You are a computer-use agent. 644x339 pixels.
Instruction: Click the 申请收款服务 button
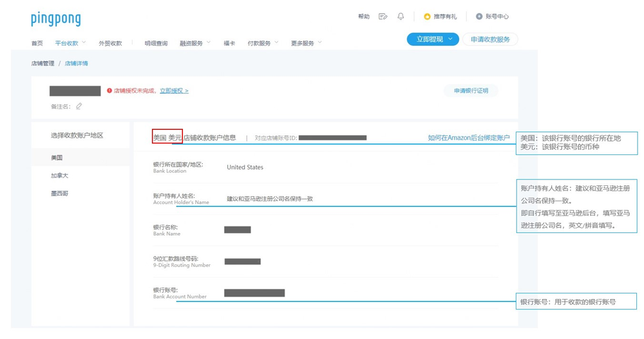pyautogui.click(x=490, y=39)
